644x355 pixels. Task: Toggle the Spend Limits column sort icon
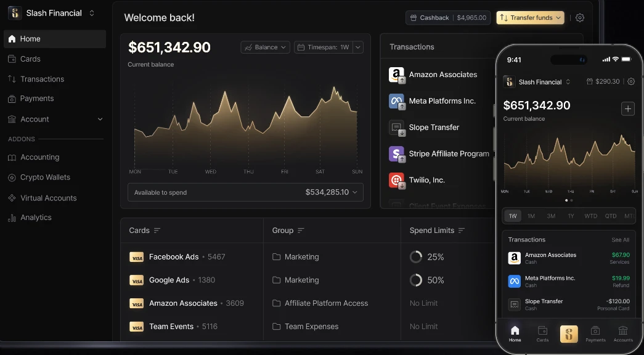tap(461, 231)
